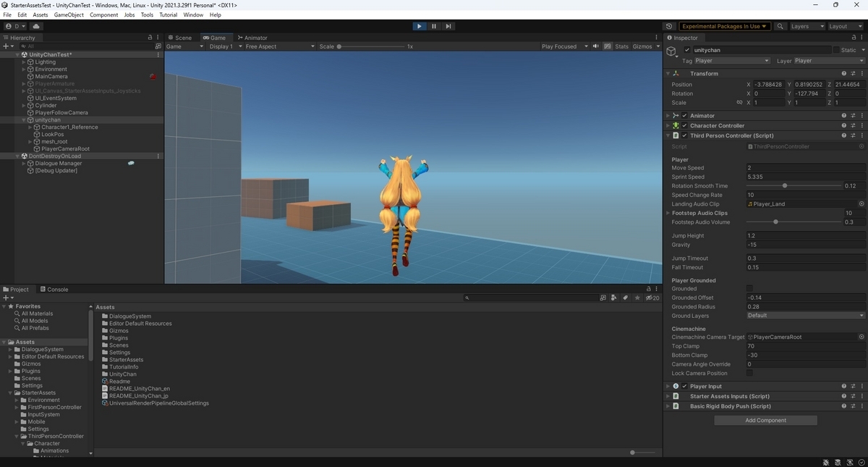Click the Pause button
Screen dimensions: 868x467
(x=434, y=26)
